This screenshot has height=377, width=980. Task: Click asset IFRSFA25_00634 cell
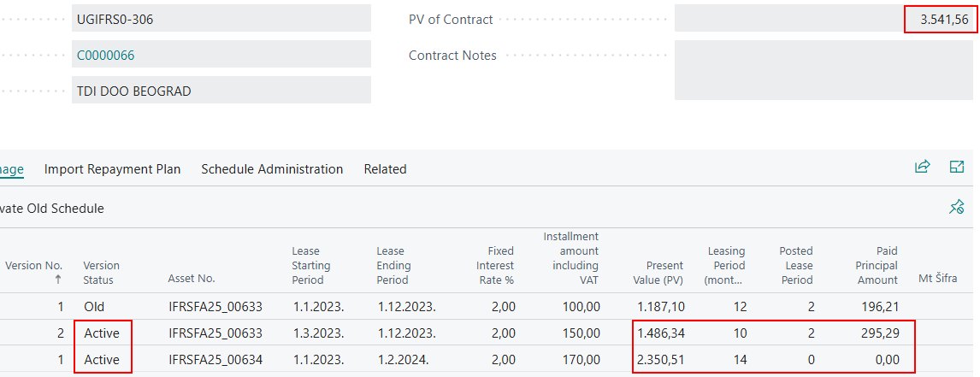[215, 360]
